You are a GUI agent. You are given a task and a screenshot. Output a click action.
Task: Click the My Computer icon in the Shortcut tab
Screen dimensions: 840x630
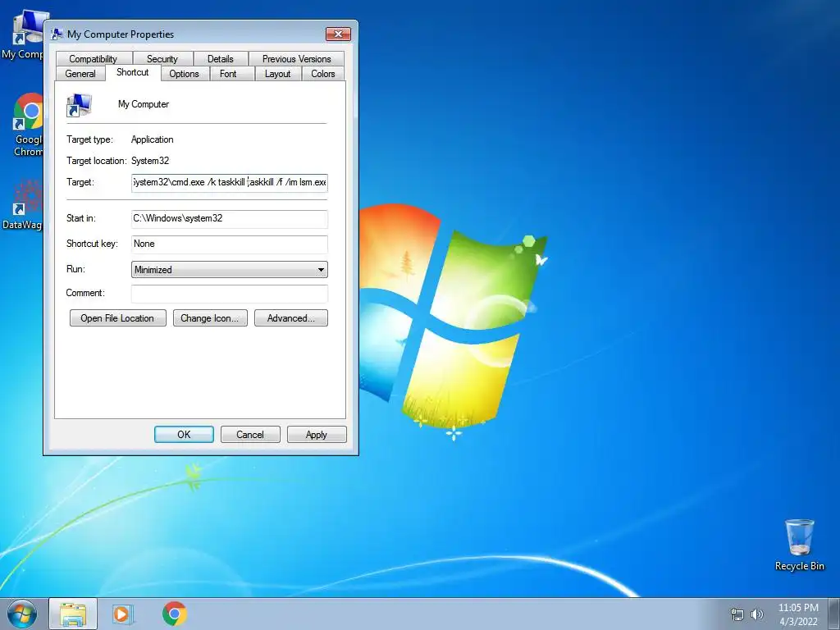coord(80,105)
